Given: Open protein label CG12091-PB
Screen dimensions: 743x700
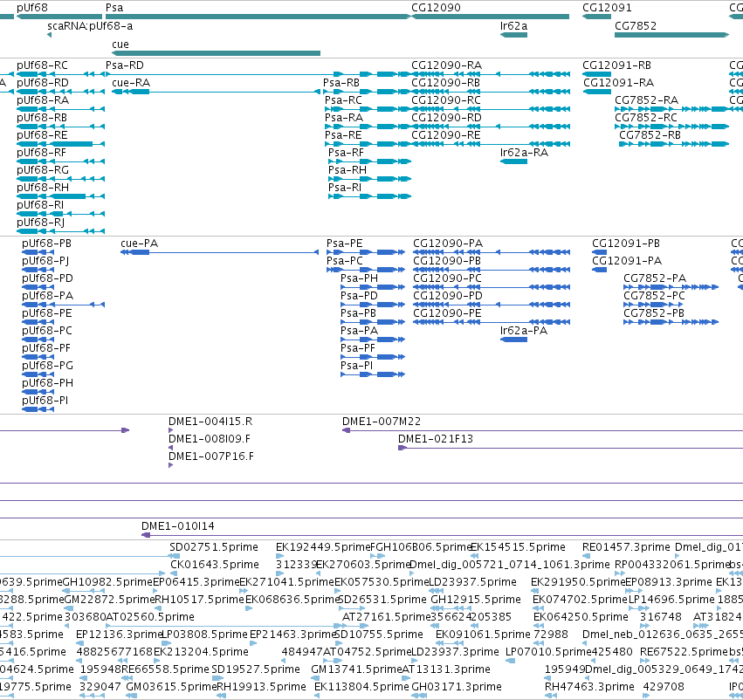Looking at the screenshot, I should (x=626, y=244).
